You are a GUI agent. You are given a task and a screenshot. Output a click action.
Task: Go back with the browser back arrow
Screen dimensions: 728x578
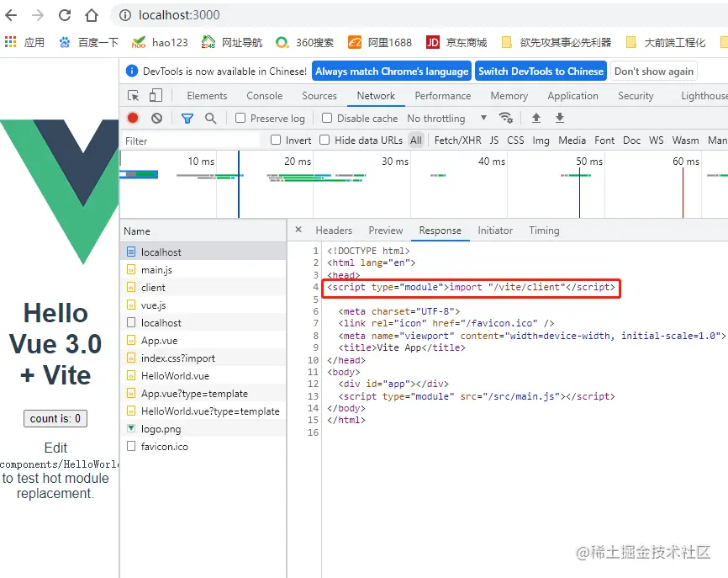click(11, 15)
